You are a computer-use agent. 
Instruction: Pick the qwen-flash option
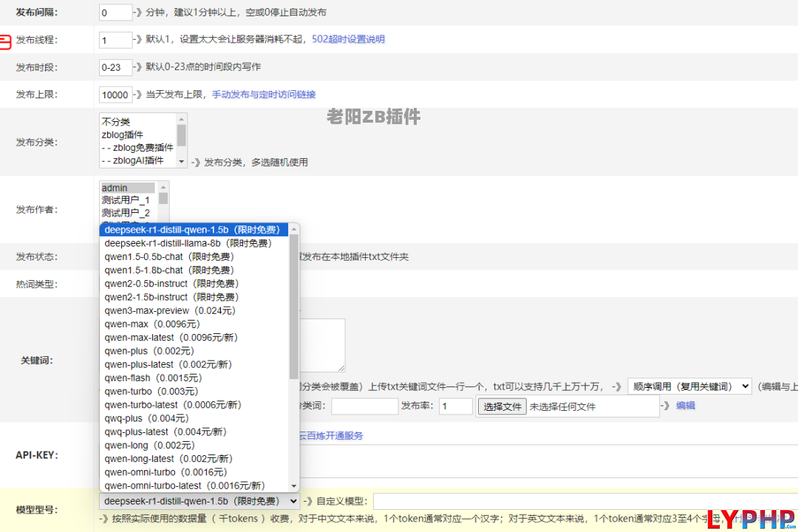pos(194,378)
